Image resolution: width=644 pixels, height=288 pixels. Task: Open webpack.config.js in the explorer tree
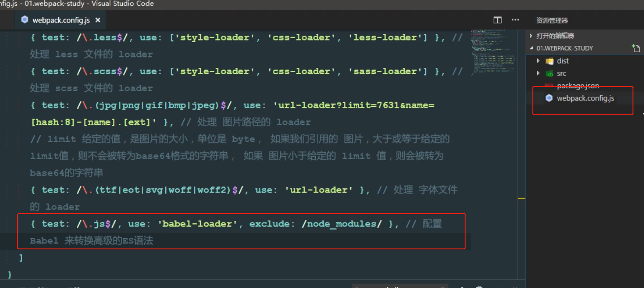point(585,98)
